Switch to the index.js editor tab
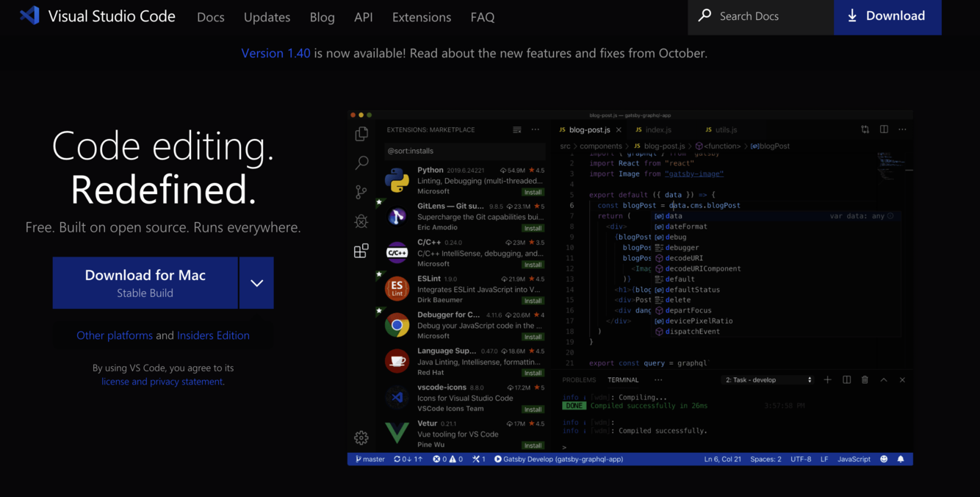This screenshot has width=980, height=497. point(653,130)
